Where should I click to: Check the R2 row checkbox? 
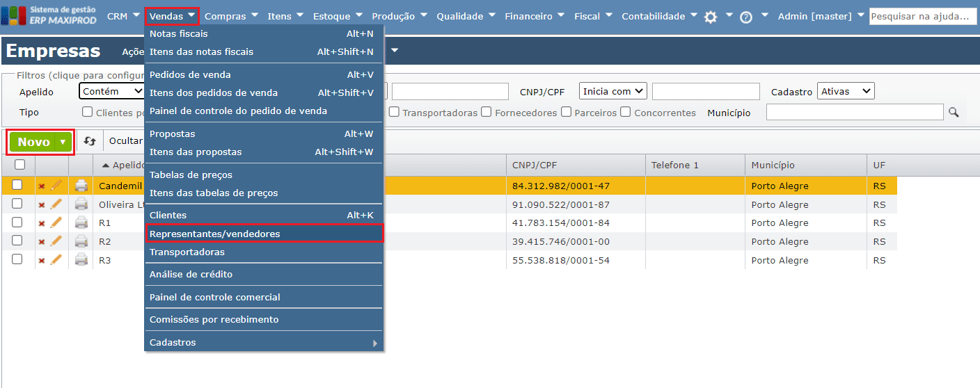17,241
